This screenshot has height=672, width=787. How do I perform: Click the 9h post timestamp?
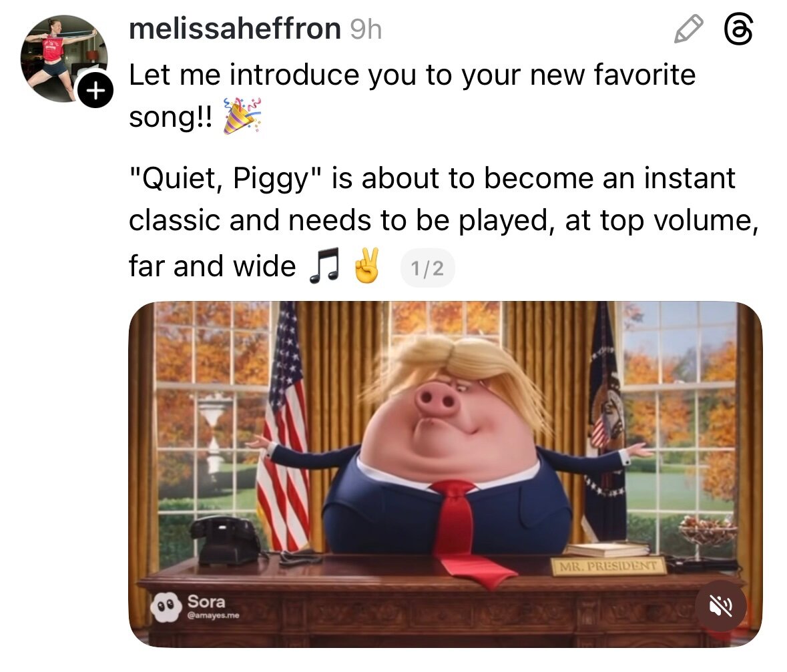coord(366,29)
